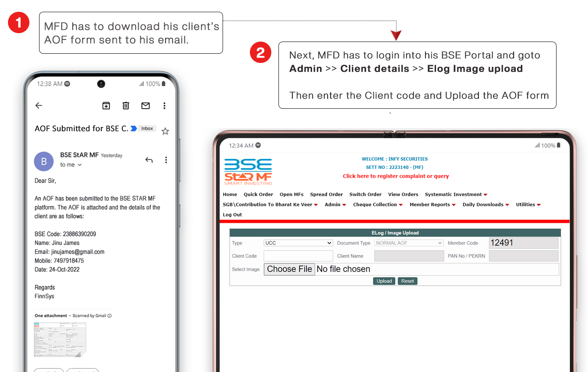The height and width of the screenshot is (372, 588).
Task: Expand the Daily Downloads dropdown menu
Action: (486, 204)
